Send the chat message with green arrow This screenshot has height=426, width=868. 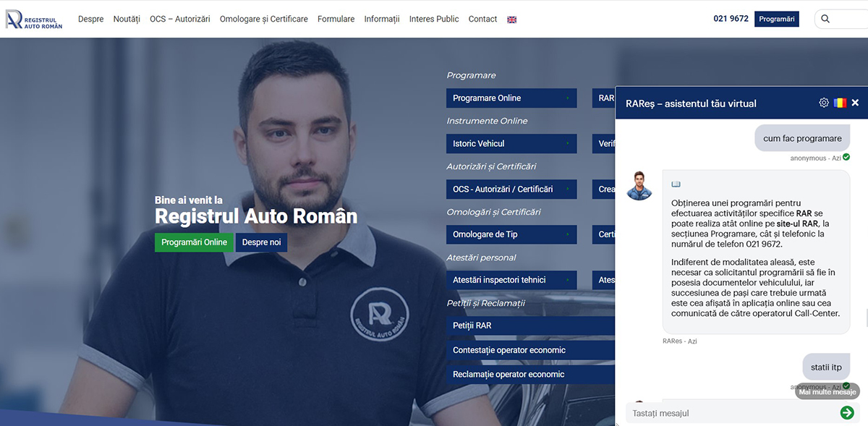point(847,412)
